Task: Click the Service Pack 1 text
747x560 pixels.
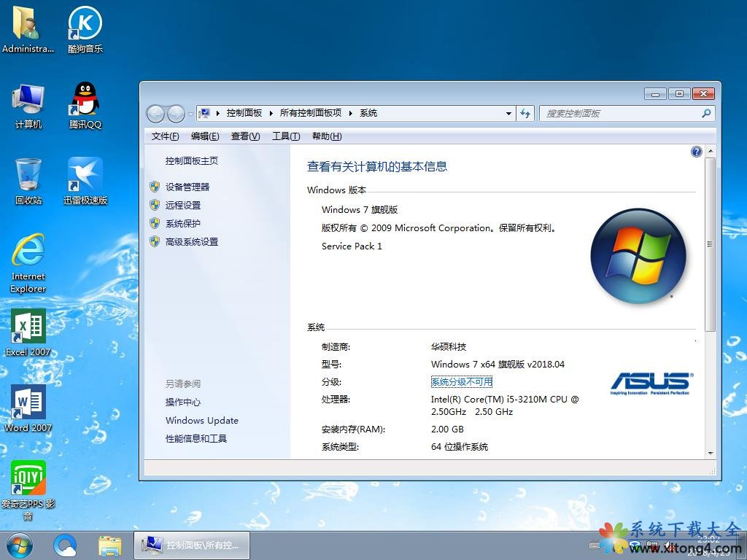Action: tap(352, 246)
